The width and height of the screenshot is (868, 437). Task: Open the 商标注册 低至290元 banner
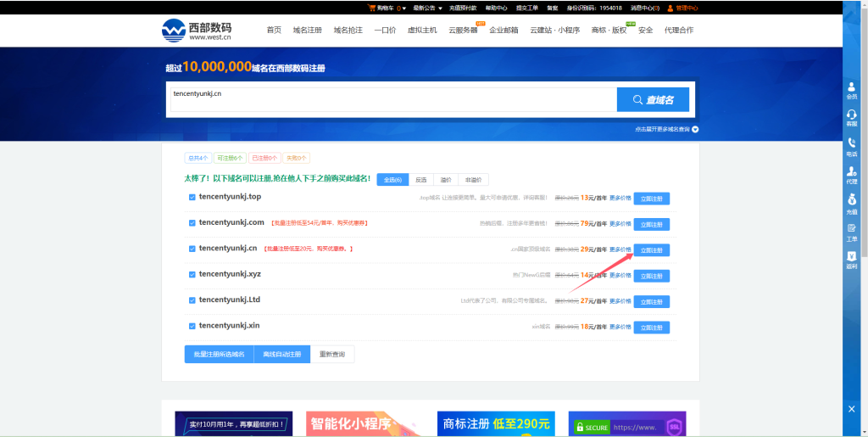tap(496, 423)
